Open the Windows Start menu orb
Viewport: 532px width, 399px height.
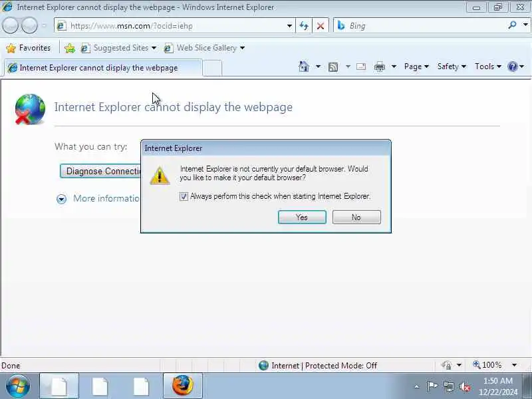tap(17, 386)
